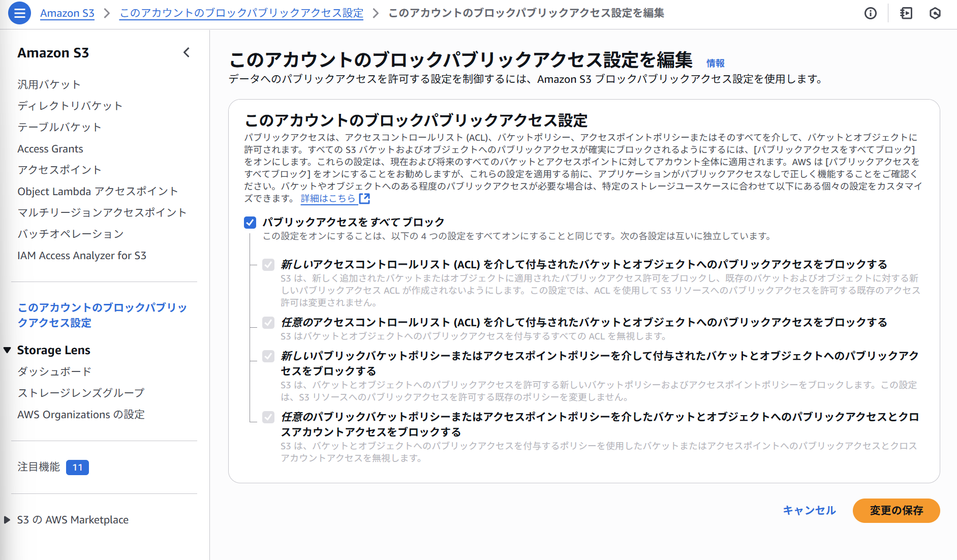Toggle 新しいパブリックバケットポリシー block checkbox
Screen dimensions: 957x560
coord(268,356)
